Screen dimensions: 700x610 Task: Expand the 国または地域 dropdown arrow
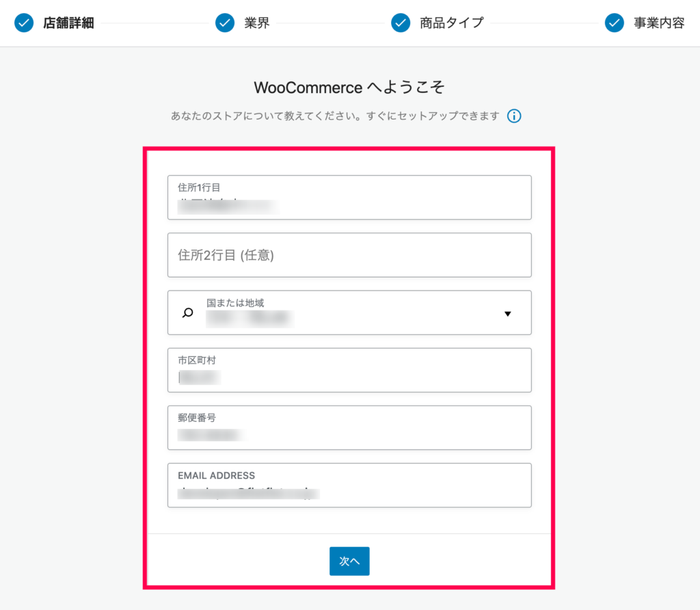pos(508,313)
